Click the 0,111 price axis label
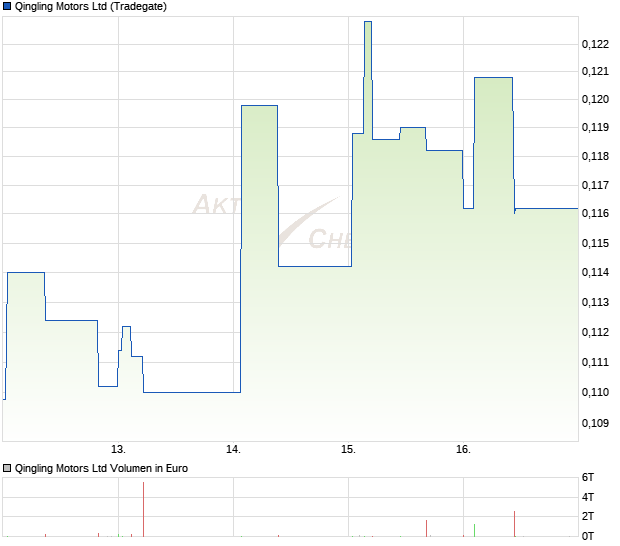 (x=595, y=362)
